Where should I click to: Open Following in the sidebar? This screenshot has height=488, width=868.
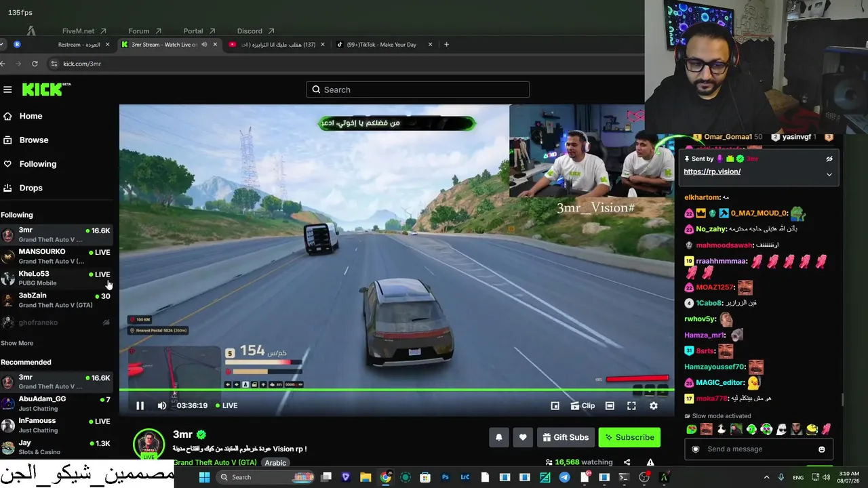pos(37,163)
